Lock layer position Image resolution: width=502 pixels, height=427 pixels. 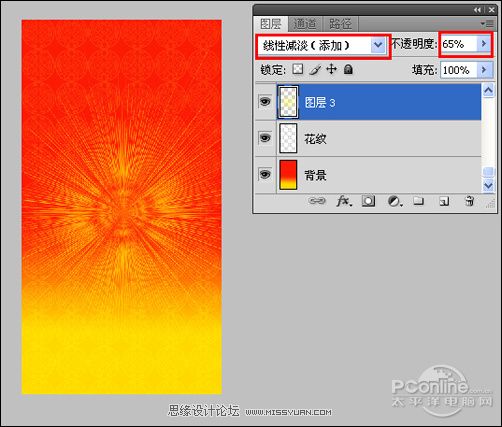click(x=331, y=69)
